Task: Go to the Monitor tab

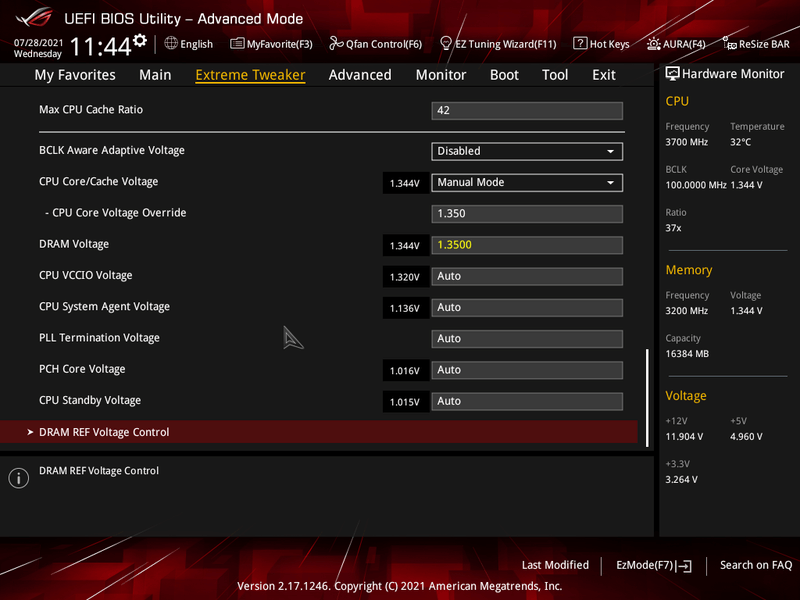Action: point(441,74)
